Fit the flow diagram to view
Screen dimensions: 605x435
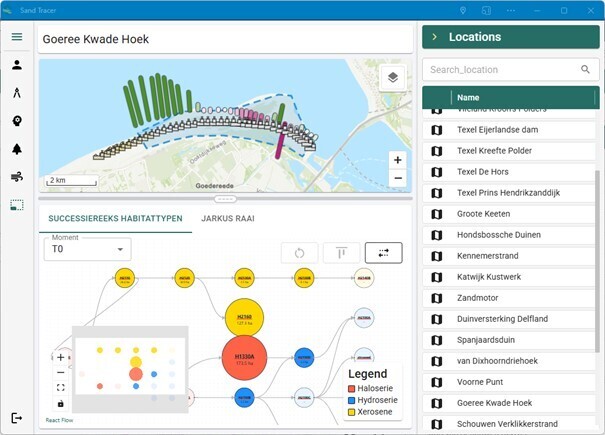pos(61,388)
